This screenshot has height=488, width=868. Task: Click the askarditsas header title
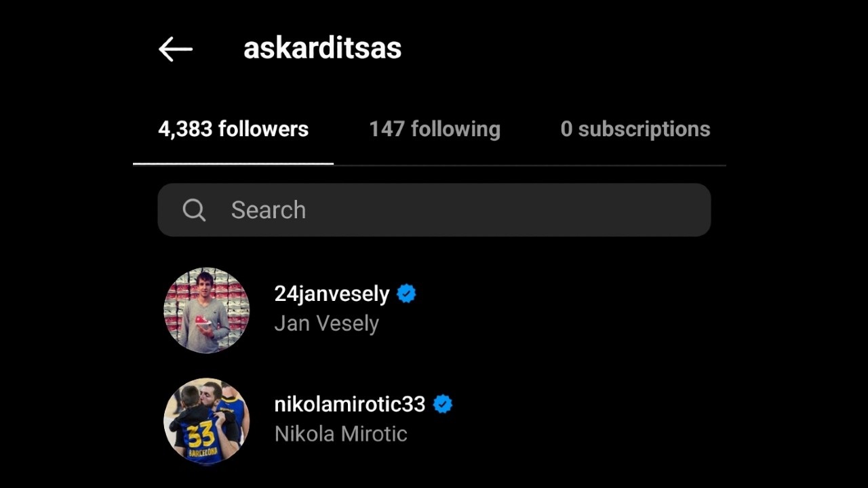(x=322, y=49)
